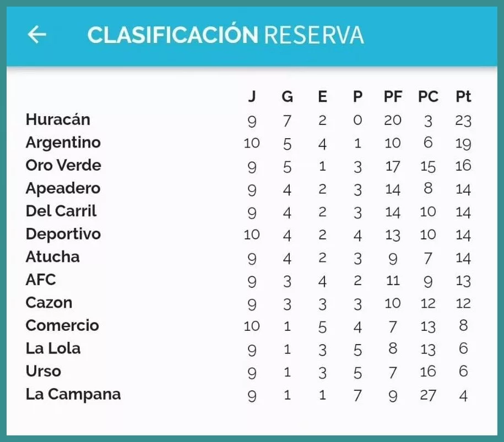Select the Huracán team row
This screenshot has width=504, height=442.
(58, 119)
